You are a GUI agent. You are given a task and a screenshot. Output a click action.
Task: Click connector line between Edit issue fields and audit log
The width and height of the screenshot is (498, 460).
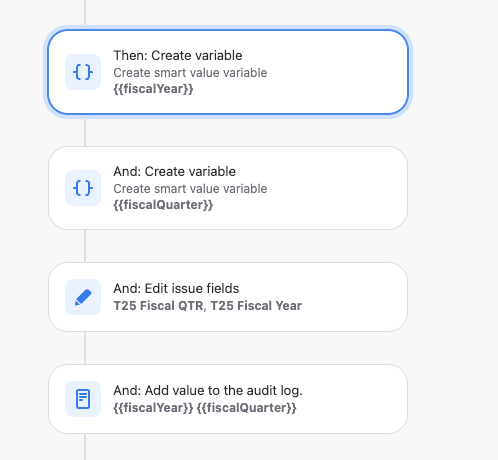[x=85, y=348]
